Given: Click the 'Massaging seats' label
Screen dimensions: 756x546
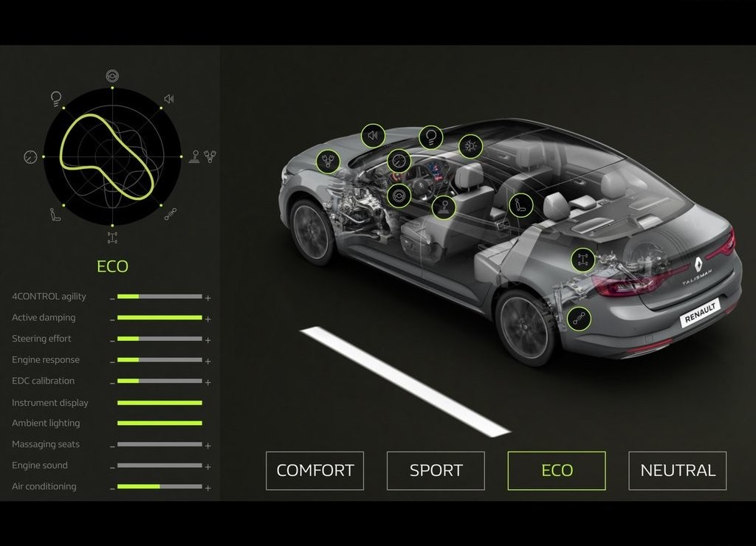Looking at the screenshot, I should [x=46, y=444].
